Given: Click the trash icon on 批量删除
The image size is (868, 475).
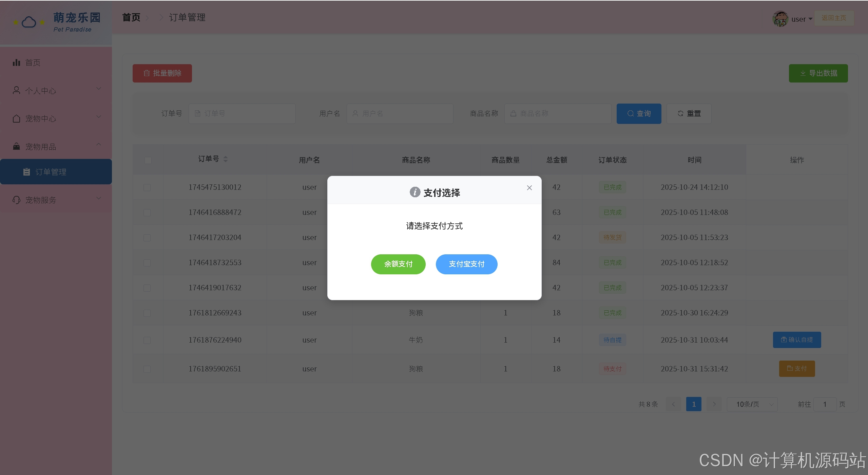Looking at the screenshot, I should (147, 73).
